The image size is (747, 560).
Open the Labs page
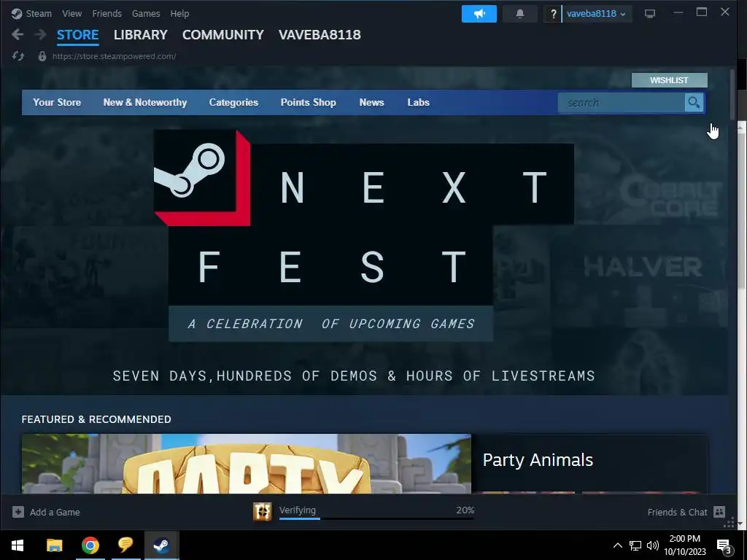pyautogui.click(x=418, y=102)
